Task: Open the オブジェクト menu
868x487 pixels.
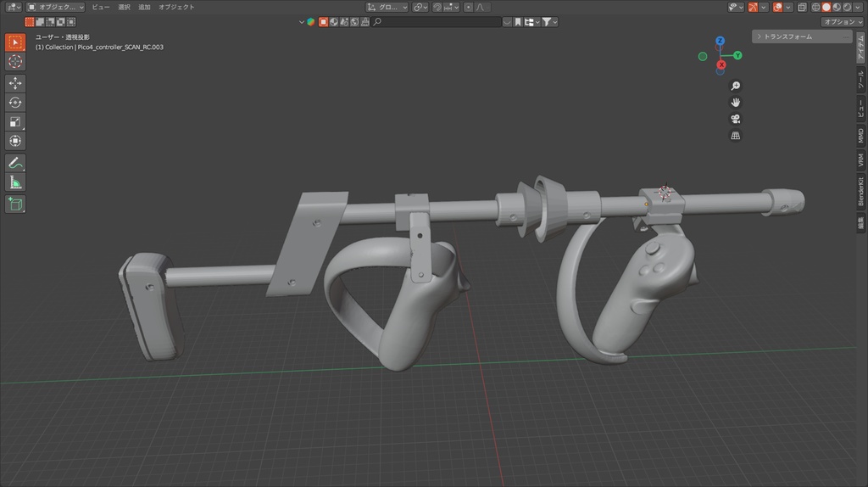Action: tap(176, 7)
